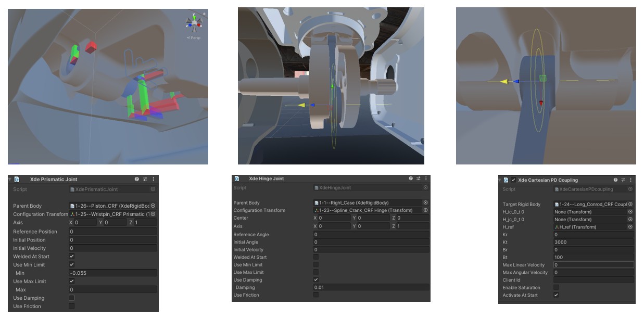
Task: Open presets for Xde Hinge Joint
Action: tap(419, 179)
